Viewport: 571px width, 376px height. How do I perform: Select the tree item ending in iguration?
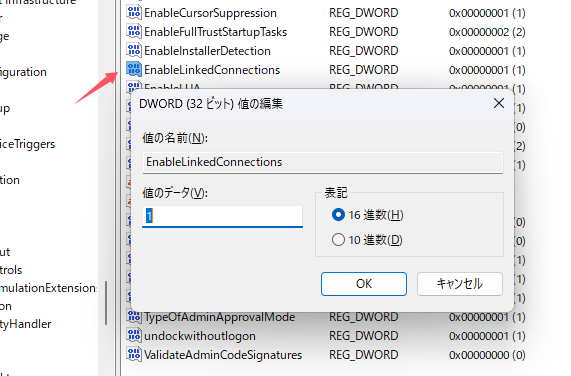[23, 72]
